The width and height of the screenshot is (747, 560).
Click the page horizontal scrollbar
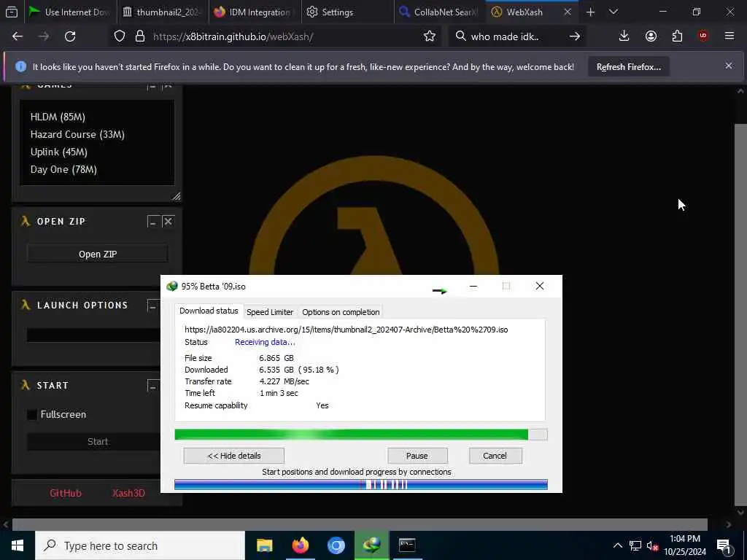360,524
